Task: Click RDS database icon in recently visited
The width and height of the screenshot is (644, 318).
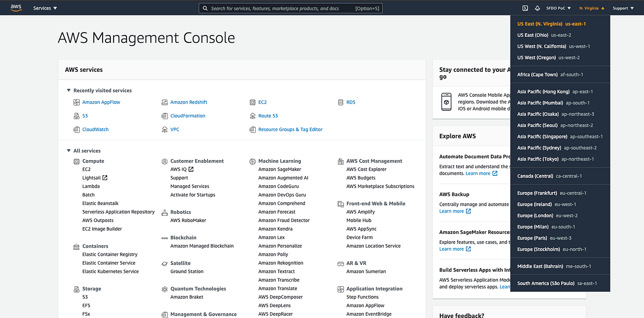Action: 340,102
